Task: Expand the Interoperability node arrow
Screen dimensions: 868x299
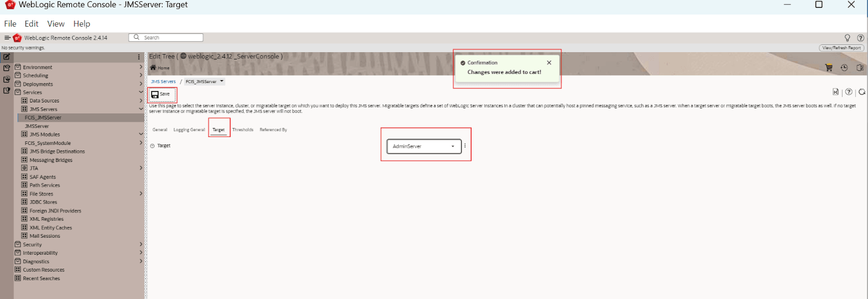Action: (141, 252)
